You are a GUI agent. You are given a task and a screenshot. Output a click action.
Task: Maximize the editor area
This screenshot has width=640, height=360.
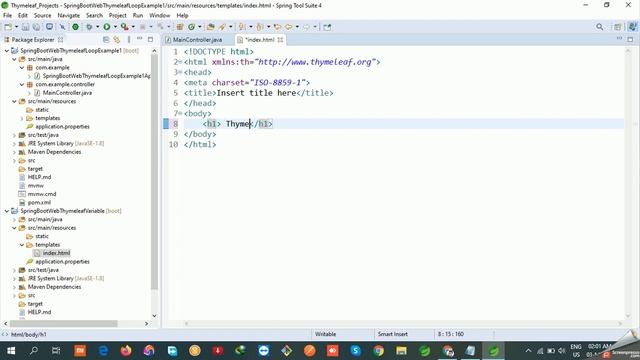[630, 40]
